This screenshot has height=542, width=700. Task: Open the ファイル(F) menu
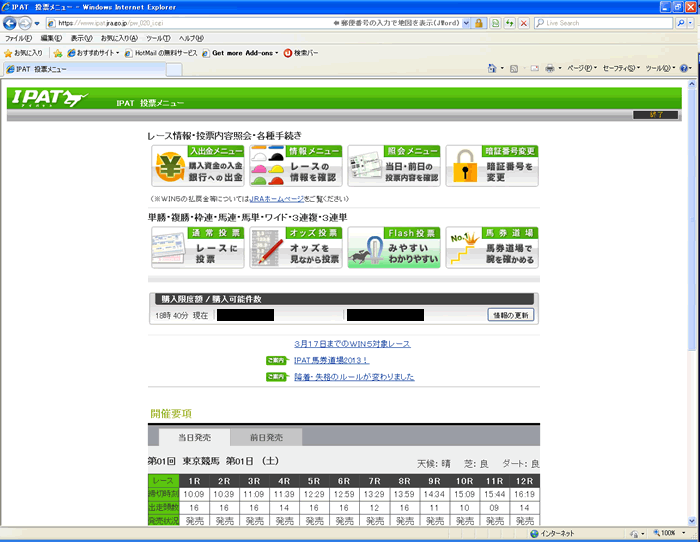[x=18, y=38]
